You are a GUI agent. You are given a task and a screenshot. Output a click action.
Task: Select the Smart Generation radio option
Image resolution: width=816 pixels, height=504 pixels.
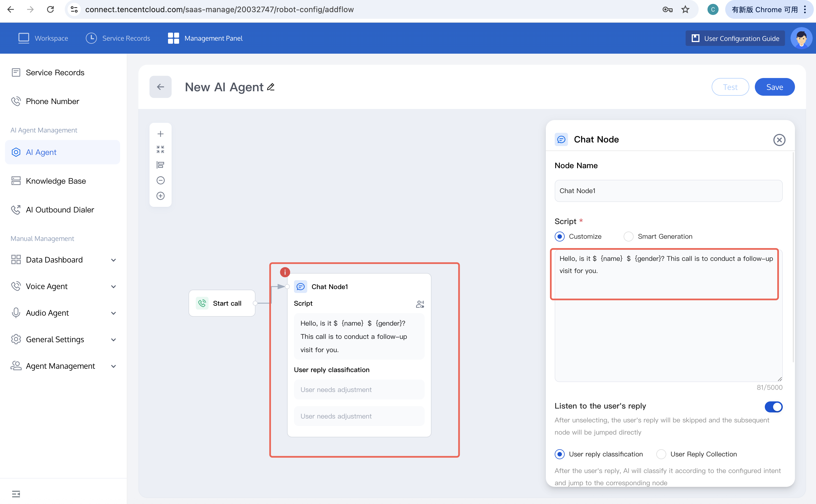(x=628, y=236)
